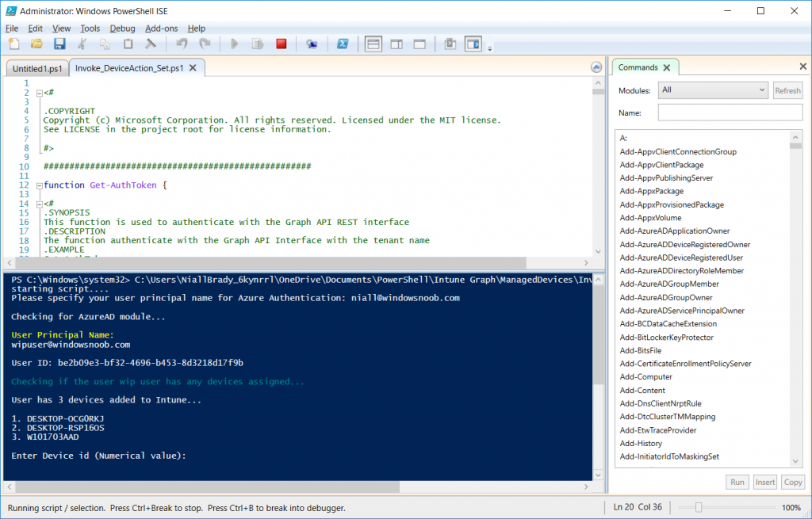The height and width of the screenshot is (519, 812).
Task: Collapse the comment block at line 2
Action: pos(40,93)
